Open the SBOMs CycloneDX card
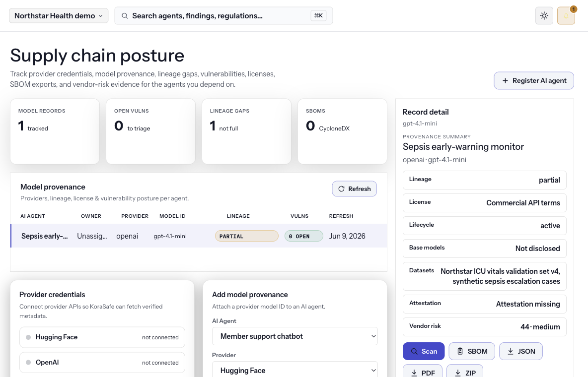 [x=342, y=131]
